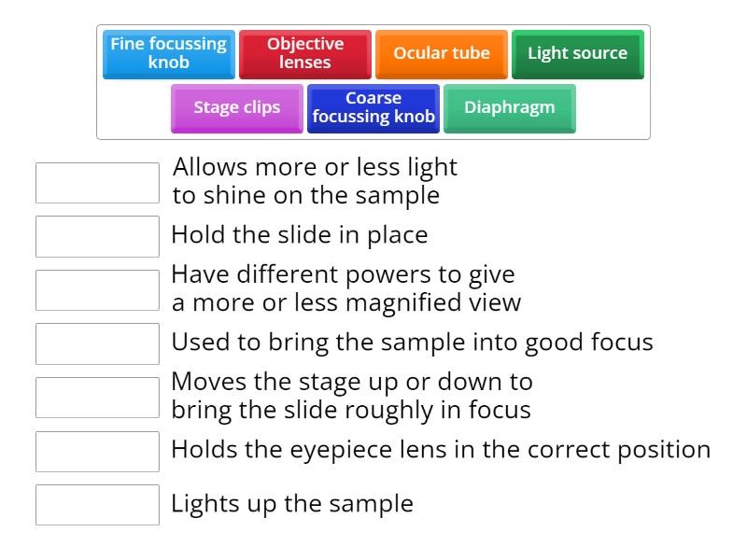Image resolution: width=747 pixels, height=560 pixels.
Task: Select the answer box for 'Holds the eyepiece lens'
Action: point(97,451)
